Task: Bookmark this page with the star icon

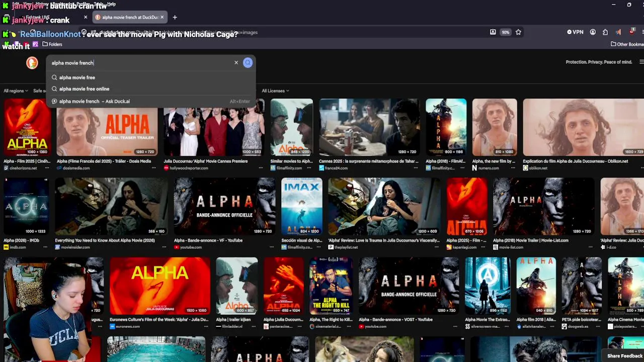Action: click(518, 32)
